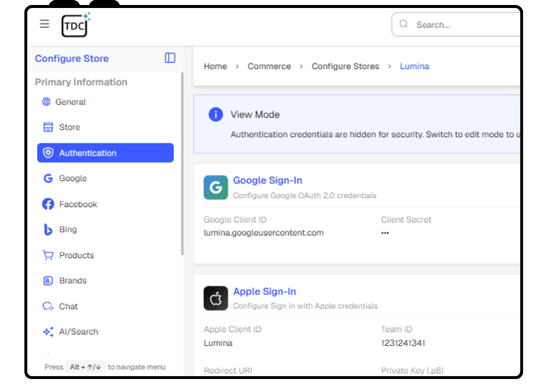Click the Bing logo icon
The width and height of the screenshot is (540, 384).
[x=48, y=229]
